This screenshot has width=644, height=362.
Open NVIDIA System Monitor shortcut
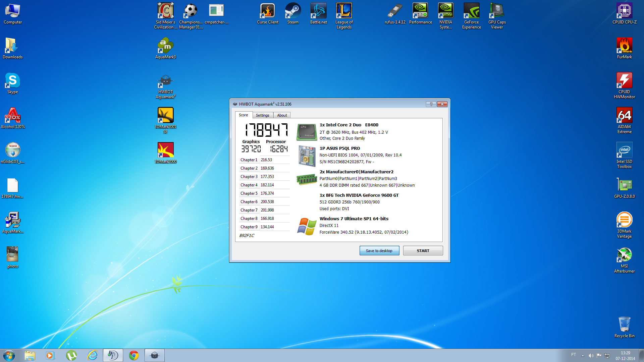point(446,16)
